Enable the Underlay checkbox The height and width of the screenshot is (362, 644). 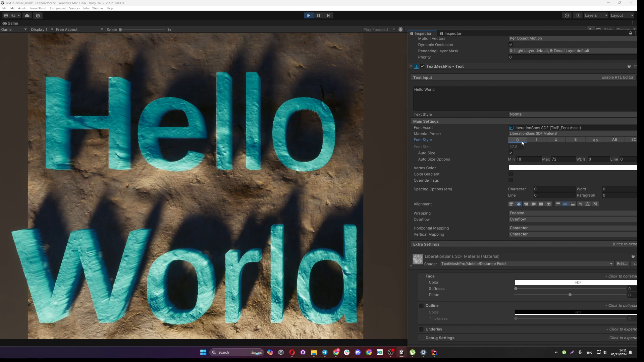(x=421, y=329)
